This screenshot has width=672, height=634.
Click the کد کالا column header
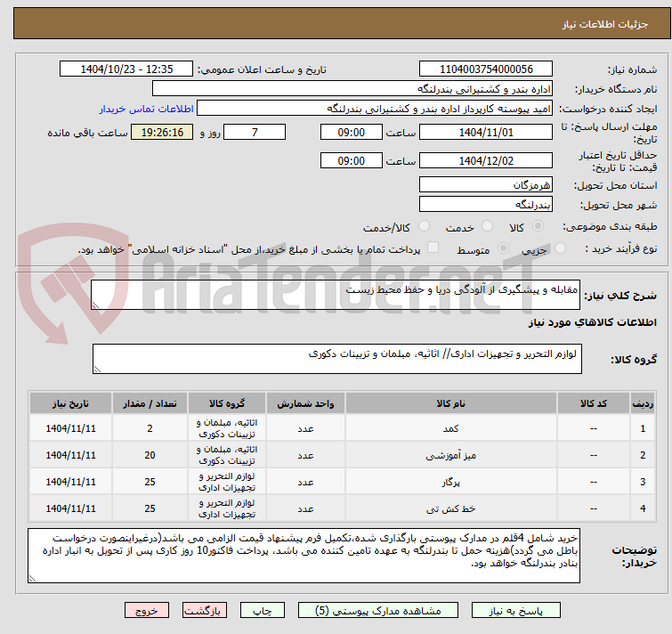pos(594,403)
